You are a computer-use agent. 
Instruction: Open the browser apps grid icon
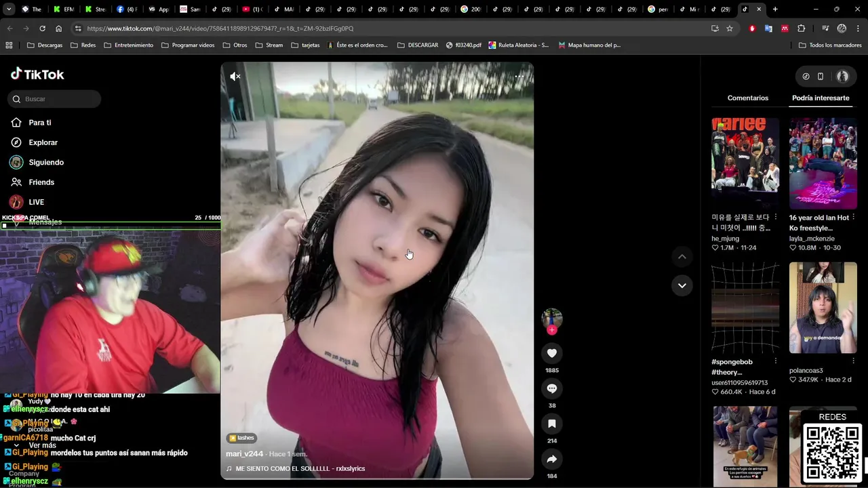(x=9, y=45)
